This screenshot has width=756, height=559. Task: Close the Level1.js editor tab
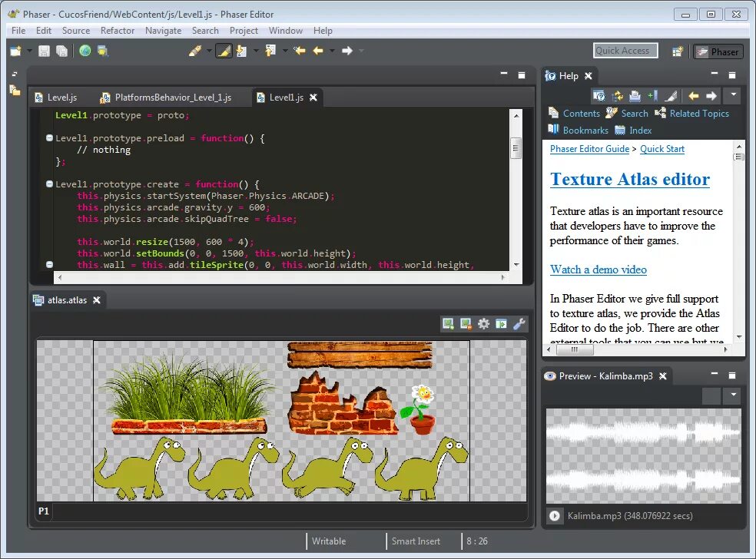pyautogui.click(x=313, y=98)
